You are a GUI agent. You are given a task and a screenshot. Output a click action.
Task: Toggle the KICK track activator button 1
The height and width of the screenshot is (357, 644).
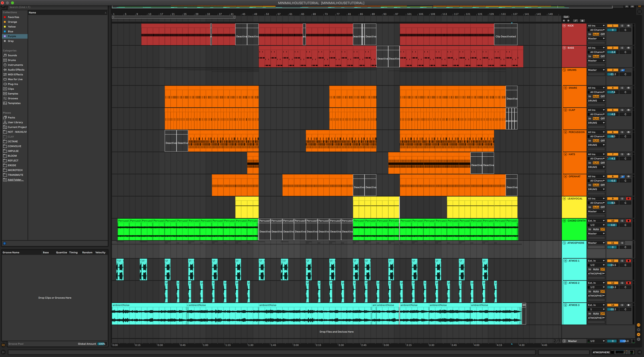click(x=612, y=26)
